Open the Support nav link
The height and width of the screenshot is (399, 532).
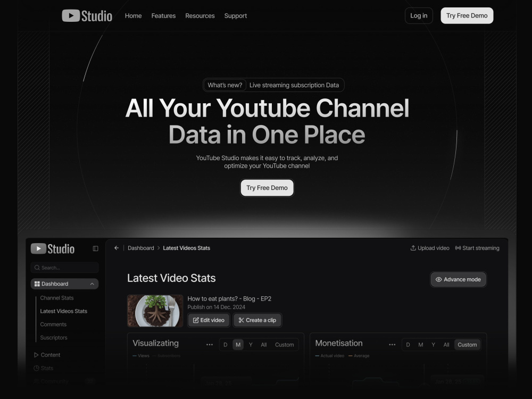(x=236, y=15)
